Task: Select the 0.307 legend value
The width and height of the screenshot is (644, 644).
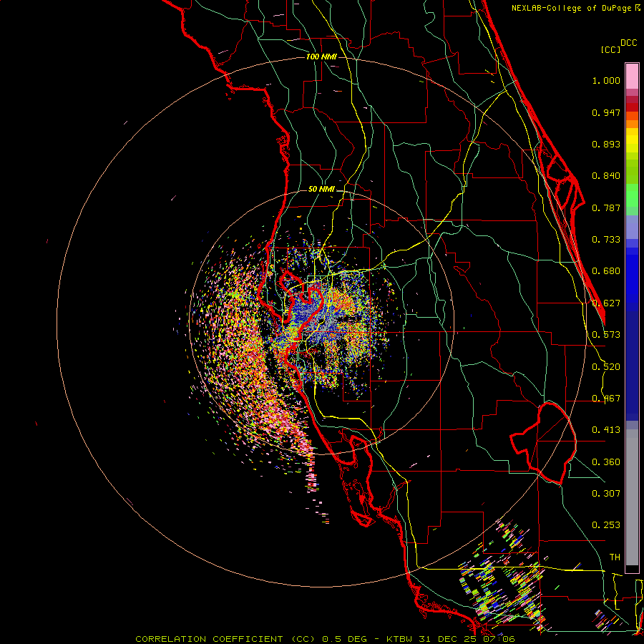Action: [606, 493]
